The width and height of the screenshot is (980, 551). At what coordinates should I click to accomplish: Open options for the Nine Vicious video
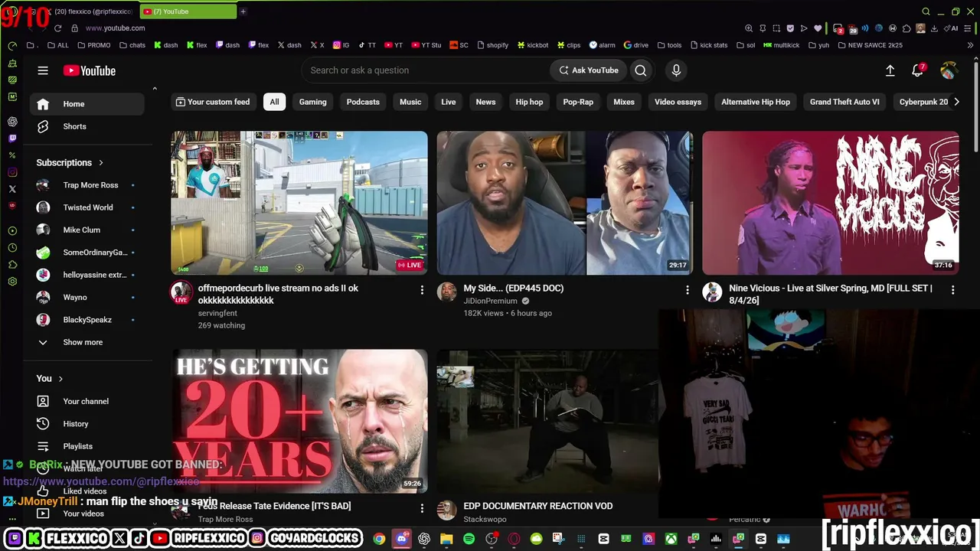tap(953, 290)
